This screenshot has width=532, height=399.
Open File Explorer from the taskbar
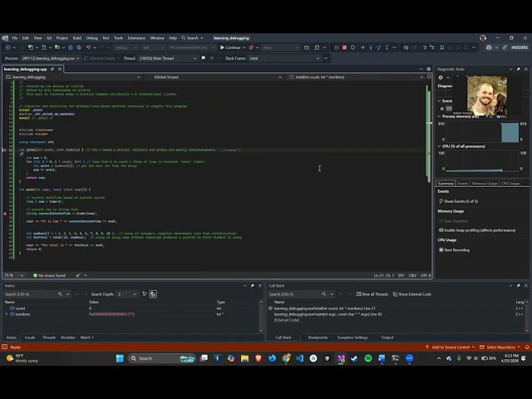pyautogui.click(x=244, y=358)
